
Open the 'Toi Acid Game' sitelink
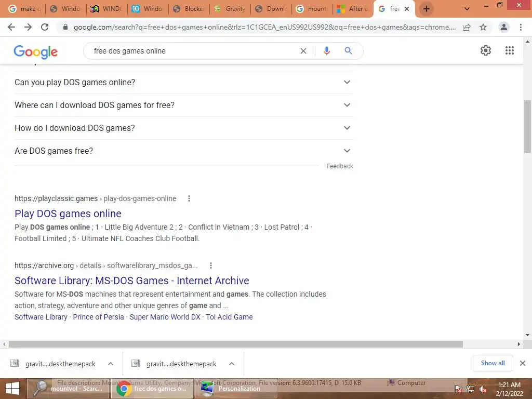click(x=229, y=317)
